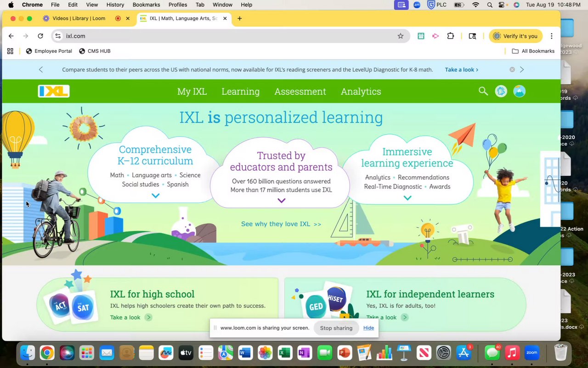Expand the Comprehensive K–12 curriculum chevron
Viewport: 588px width, 368px height.
click(156, 196)
